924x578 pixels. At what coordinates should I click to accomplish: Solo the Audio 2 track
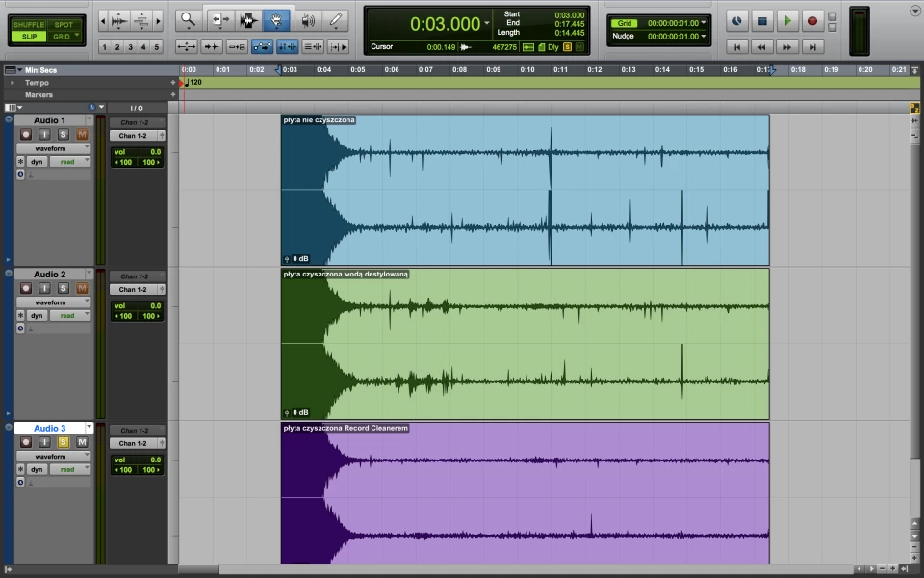(x=64, y=288)
